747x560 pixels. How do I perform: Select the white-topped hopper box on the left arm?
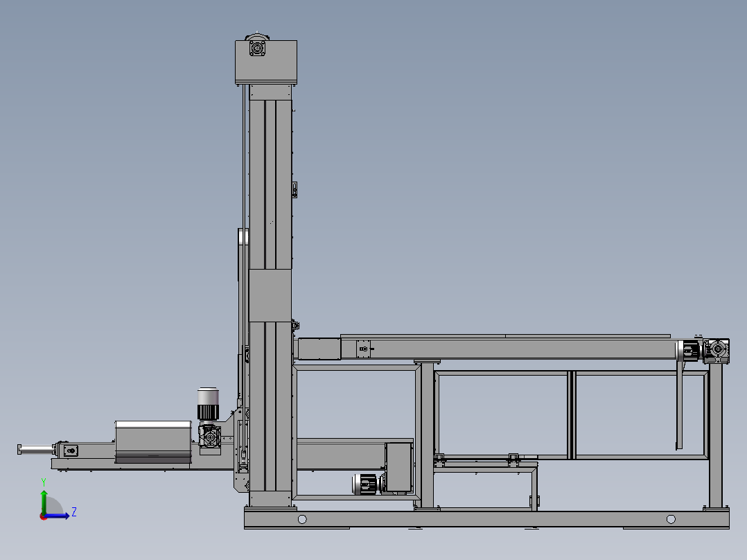[x=153, y=441]
